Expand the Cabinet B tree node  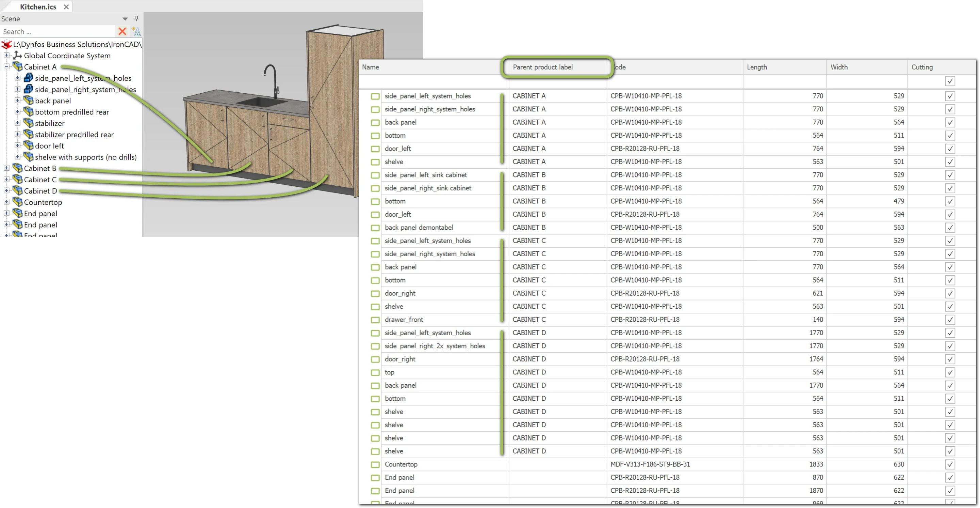point(6,168)
